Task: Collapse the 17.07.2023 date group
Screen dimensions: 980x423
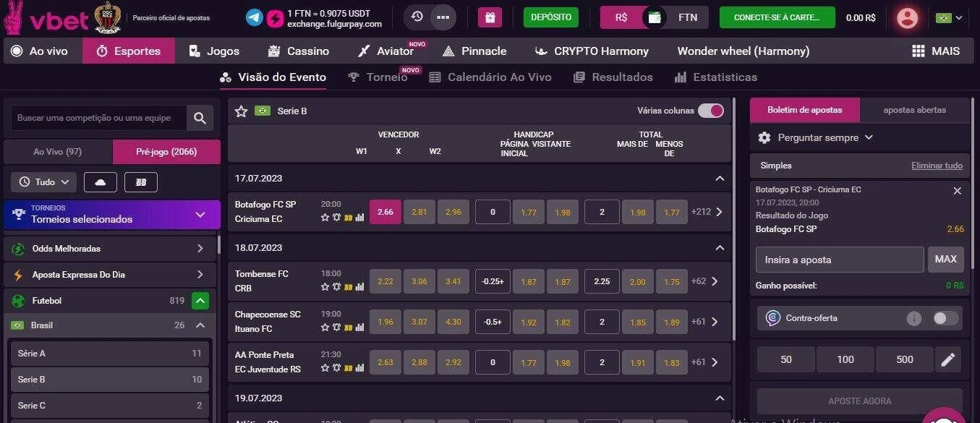Action: tap(720, 178)
